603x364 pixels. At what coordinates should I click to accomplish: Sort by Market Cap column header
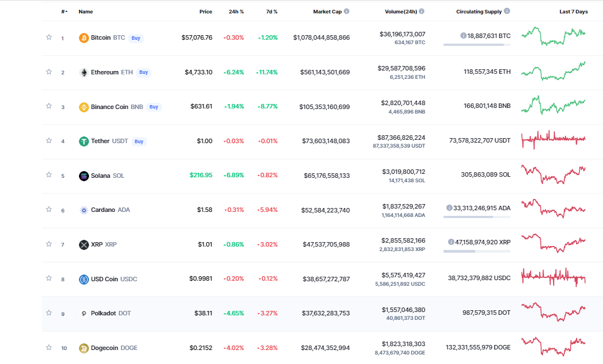[328, 12]
